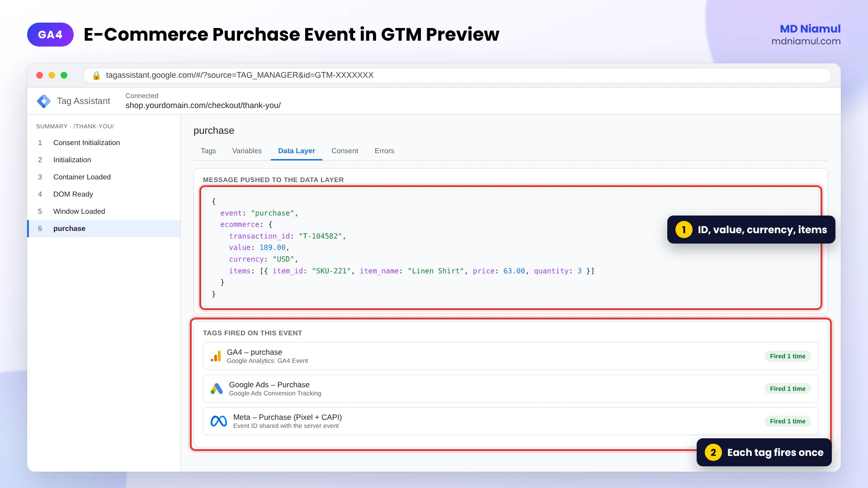Click the currency value "USD"
Image resolution: width=868 pixels, height=488 pixels.
pyautogui.click(x=283, y=259)
